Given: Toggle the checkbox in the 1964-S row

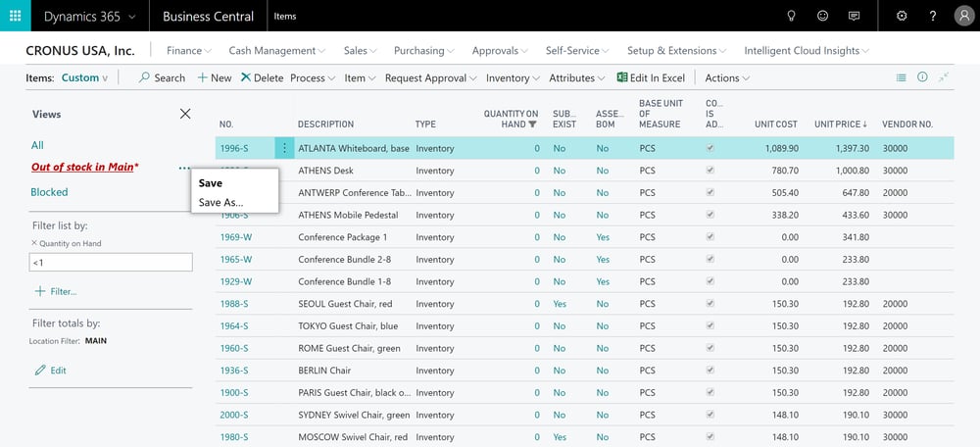Looking at the screenshot, I should tap(710, 325).
